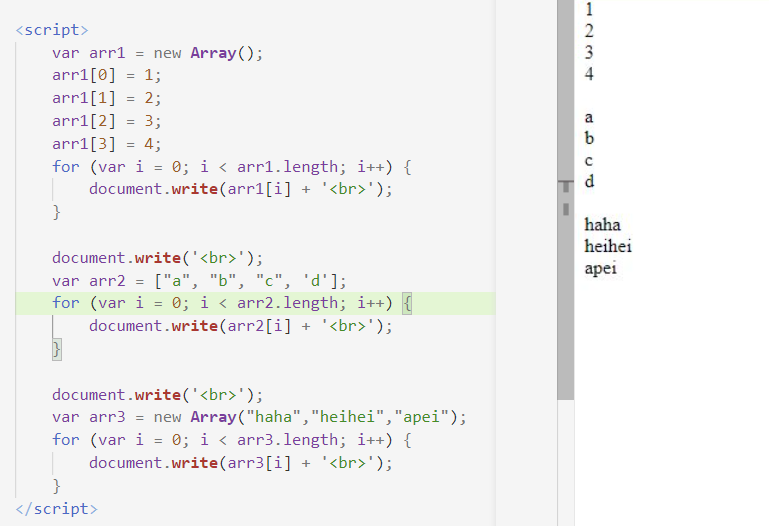Click the document.write('<br>') before arr2
Image resolution: width=769 pixels, height=526 pixels.
[x=157, y=258]
